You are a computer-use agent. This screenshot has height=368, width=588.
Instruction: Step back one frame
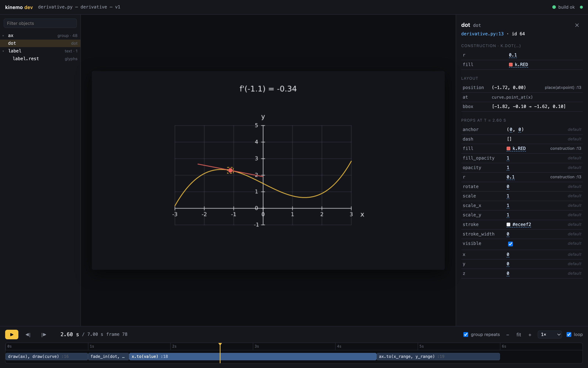tap(28, 334)
